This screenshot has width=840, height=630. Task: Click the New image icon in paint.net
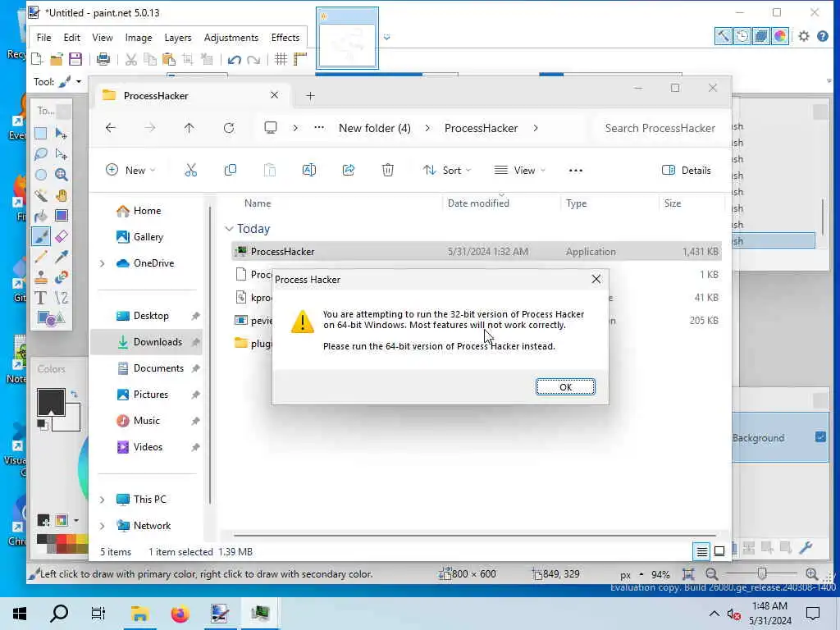37,59
